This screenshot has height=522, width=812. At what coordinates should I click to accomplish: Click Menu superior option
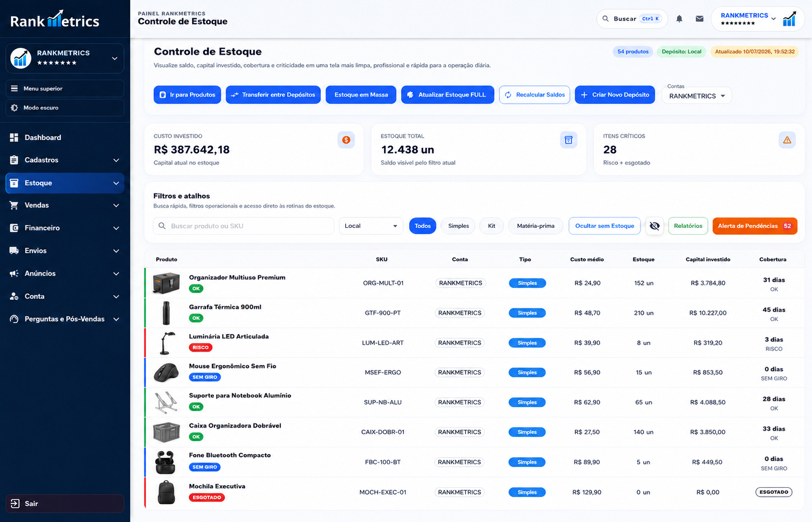65,89
